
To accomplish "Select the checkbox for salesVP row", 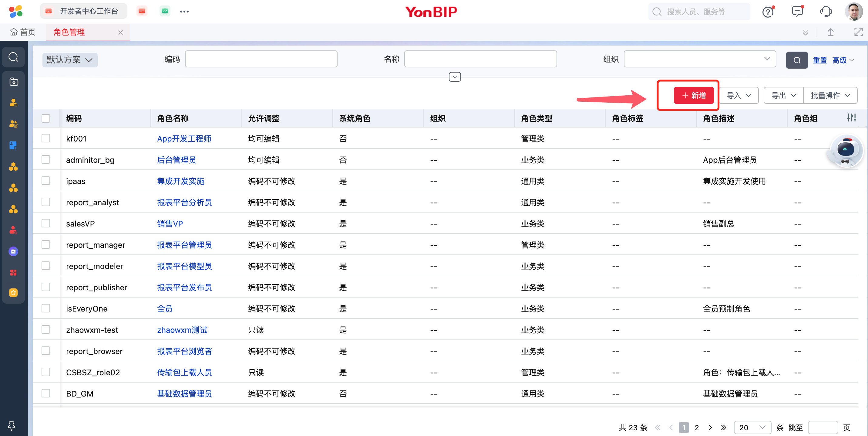I will (x=46, y=223).
